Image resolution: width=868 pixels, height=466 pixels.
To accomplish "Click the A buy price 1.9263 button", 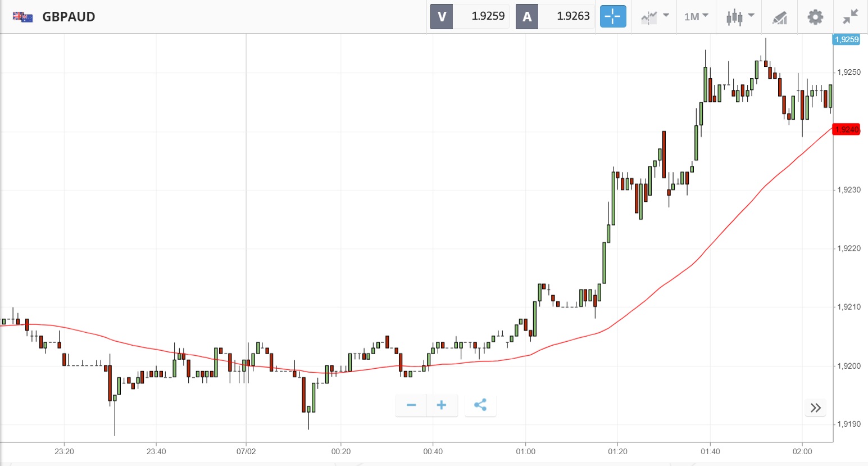I will click(555, 17).
